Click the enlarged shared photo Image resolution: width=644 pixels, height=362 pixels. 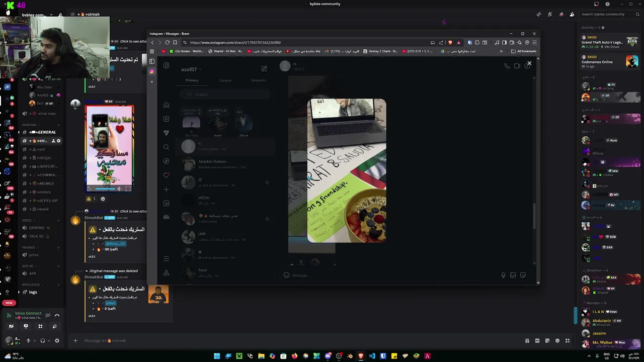click(x=347, y=170)
